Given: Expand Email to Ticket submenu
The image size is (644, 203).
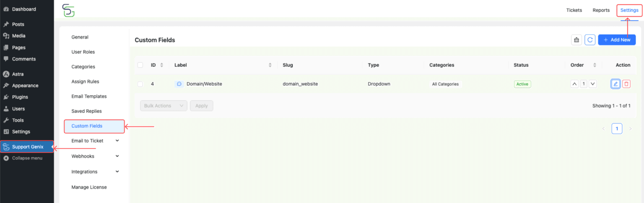Looking at the screenshot, I should coord(117,141).
